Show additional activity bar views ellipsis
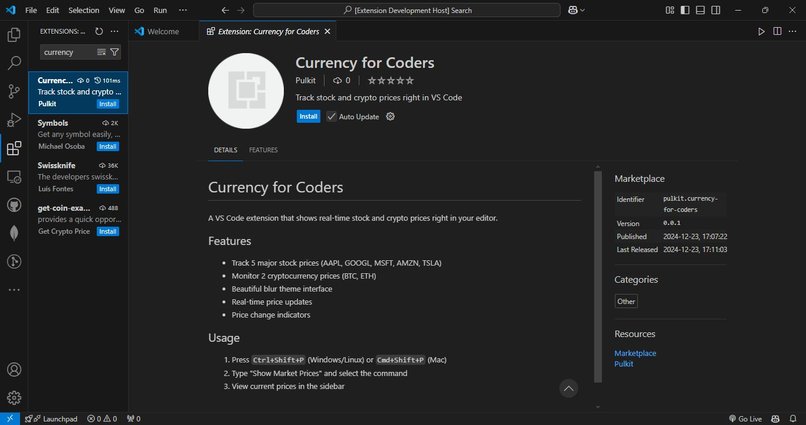 click(14, 290)
